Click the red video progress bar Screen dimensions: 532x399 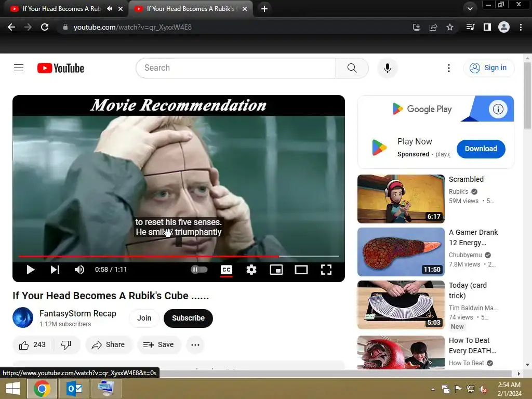tap(179, 256)
